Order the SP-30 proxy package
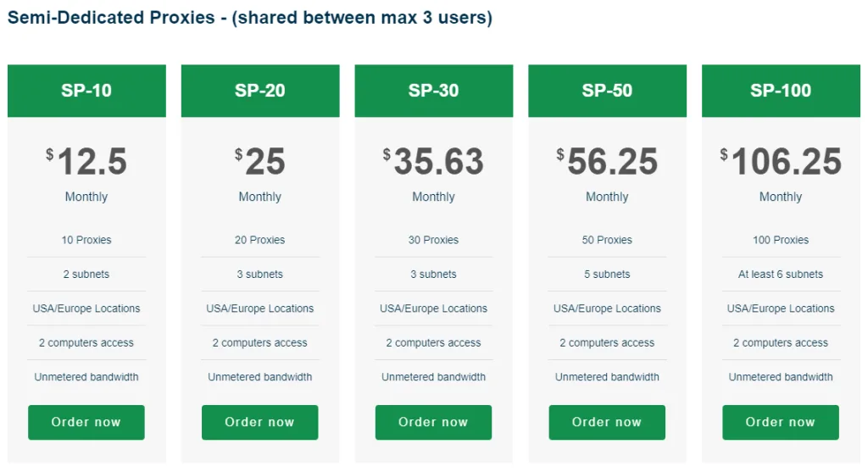The image size is (868, 472). pos(433,422)
